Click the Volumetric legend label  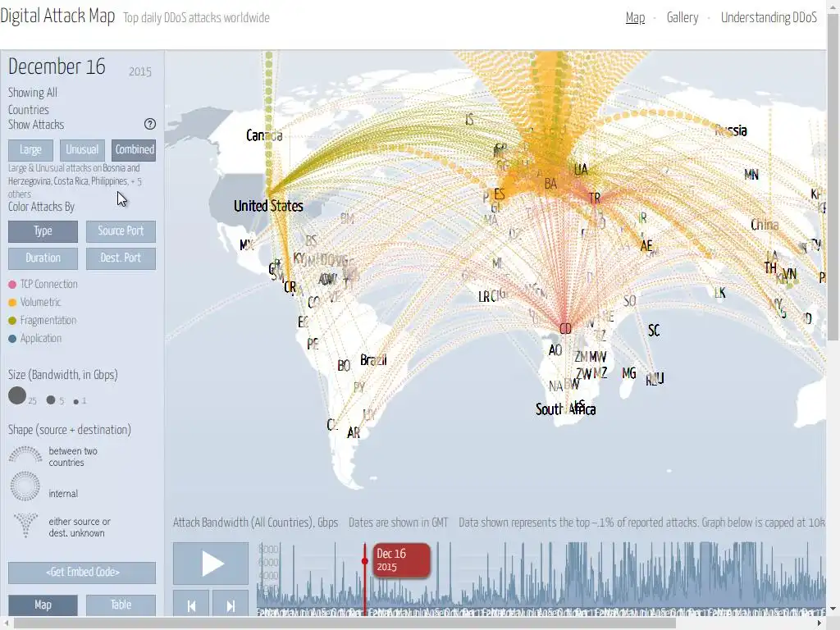40,303
